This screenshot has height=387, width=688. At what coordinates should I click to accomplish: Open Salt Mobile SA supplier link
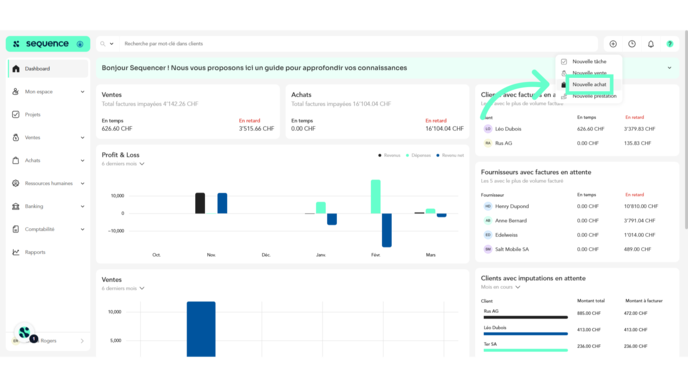[512, 249]
